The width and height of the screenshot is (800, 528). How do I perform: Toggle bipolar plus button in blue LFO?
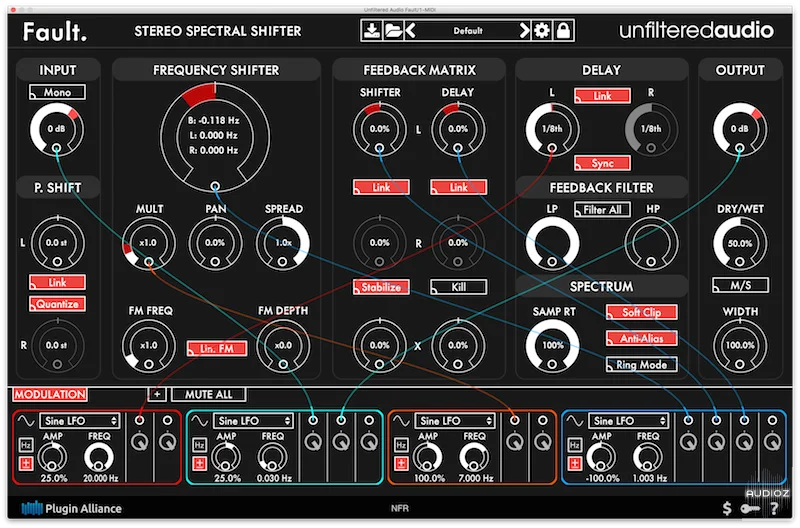click(575, 463)
